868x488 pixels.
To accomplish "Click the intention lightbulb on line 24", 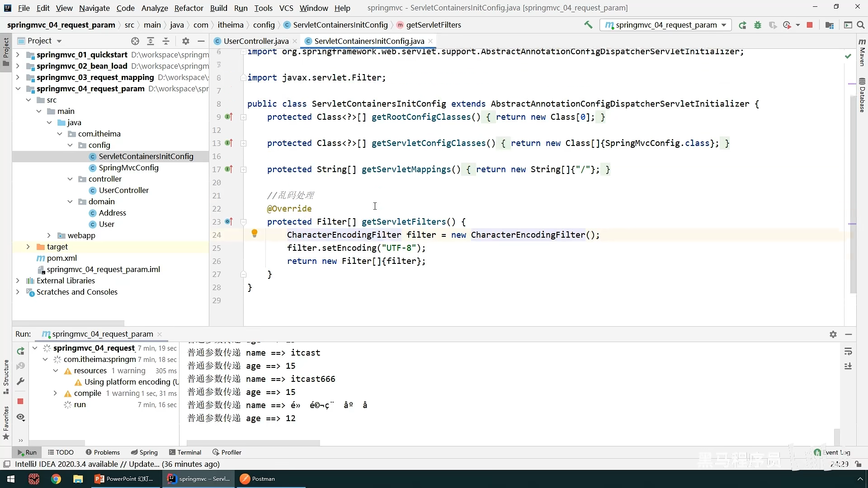I will pos(255,233).
